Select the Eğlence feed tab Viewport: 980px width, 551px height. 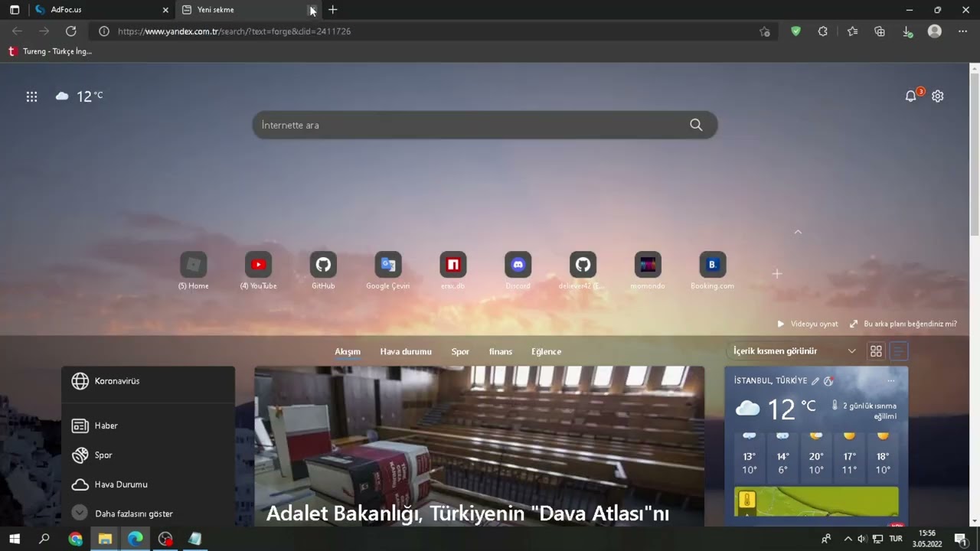(x=547, y=352)
